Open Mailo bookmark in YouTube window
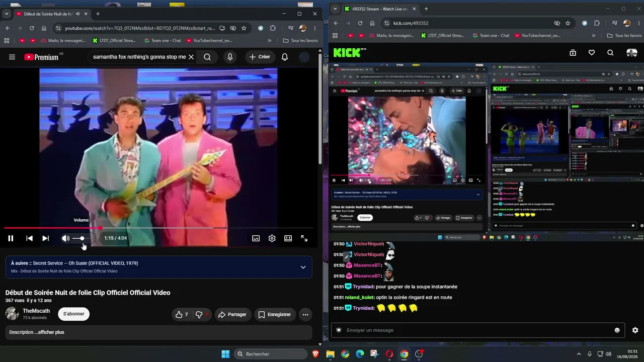The width and height of the screenshot is (644, 362). 63,40
